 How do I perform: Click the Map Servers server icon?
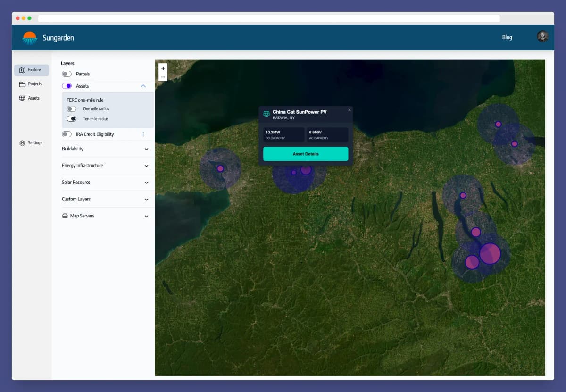point(66,216)
